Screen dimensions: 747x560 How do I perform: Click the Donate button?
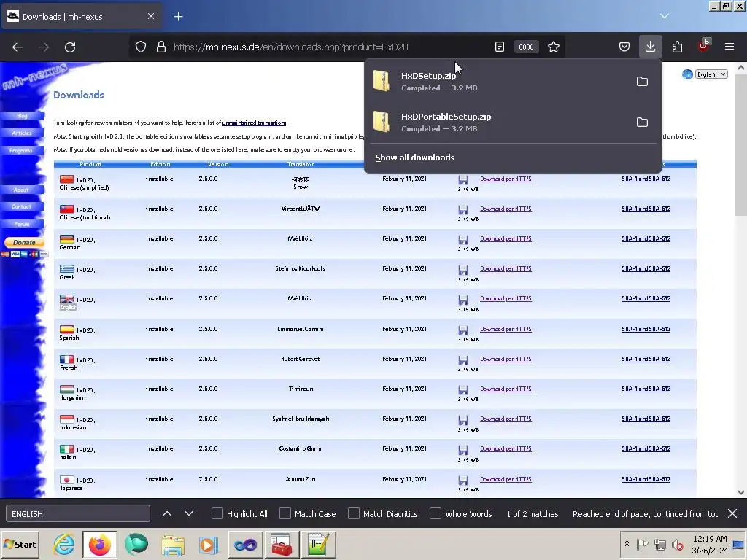click(24, 242)
